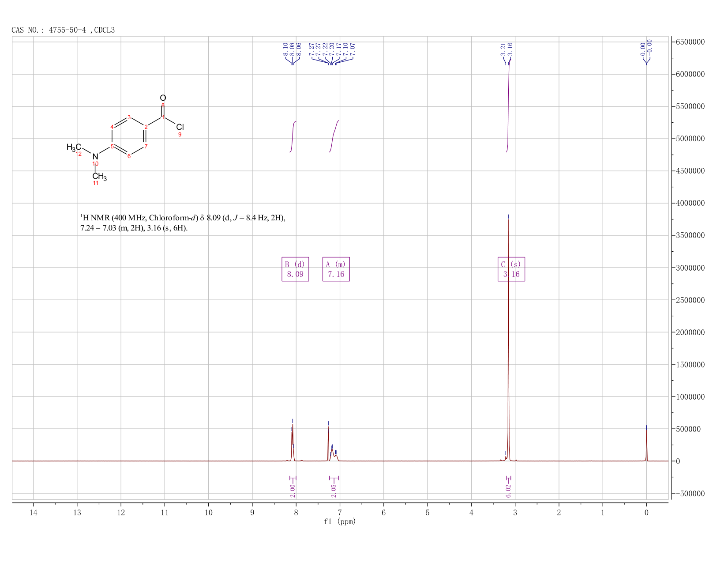Click the 1H NMR report text line

pyautogui.click(x=183, y=218)
